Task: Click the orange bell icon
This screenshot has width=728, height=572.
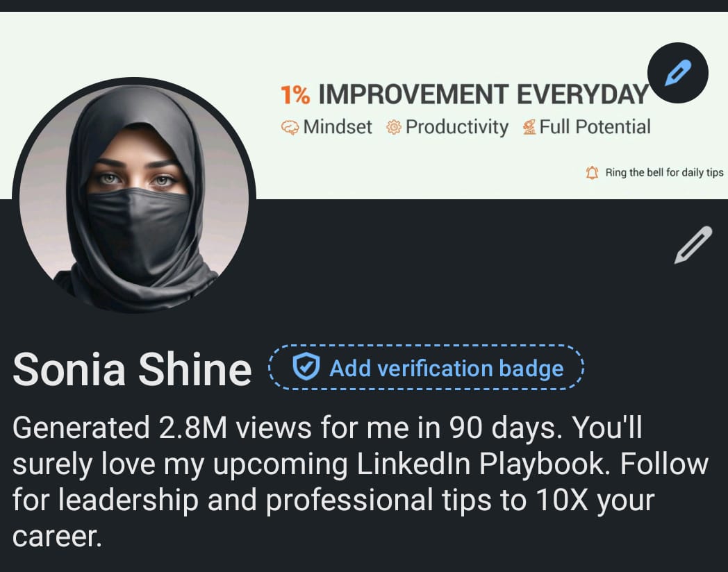Action: point(592,173)
